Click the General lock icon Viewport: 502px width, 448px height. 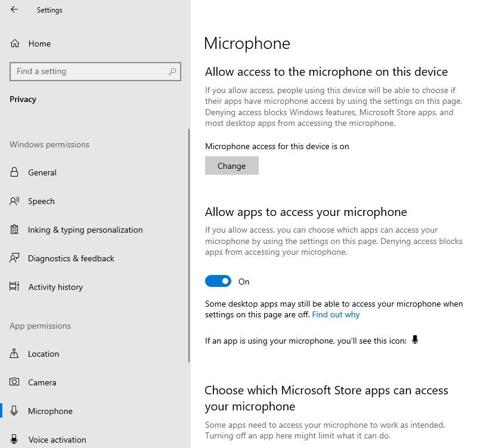coord(14,172)
